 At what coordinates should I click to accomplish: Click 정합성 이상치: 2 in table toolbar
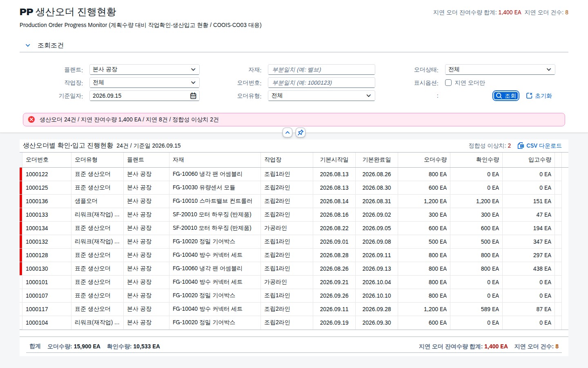click(x=490, y=146)
